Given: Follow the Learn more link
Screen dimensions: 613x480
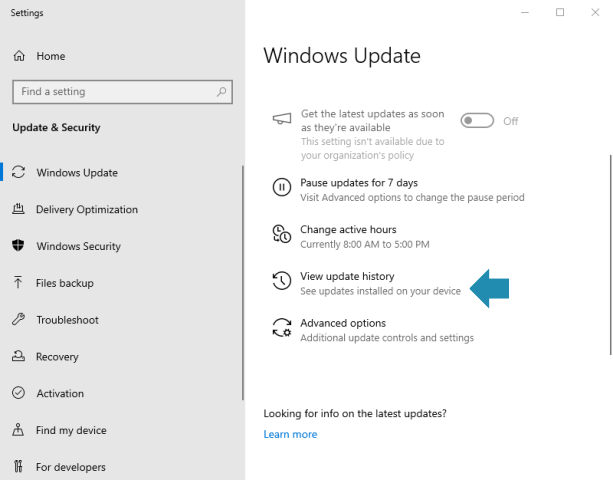Looking at the screenshot, I should click(x=290, y=434).
